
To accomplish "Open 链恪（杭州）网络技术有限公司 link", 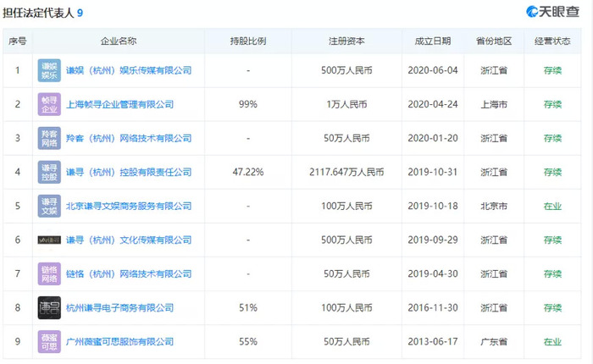I will coord(129,274).
